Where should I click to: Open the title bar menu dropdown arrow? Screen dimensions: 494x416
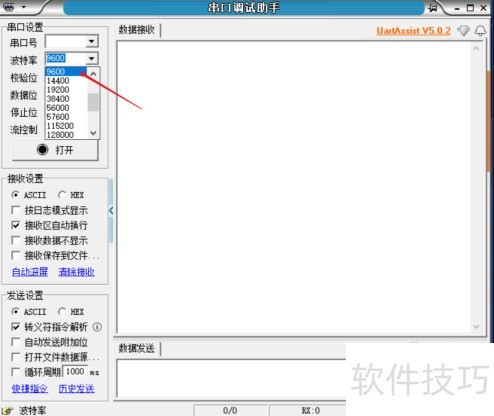click(x=24, y=7)
